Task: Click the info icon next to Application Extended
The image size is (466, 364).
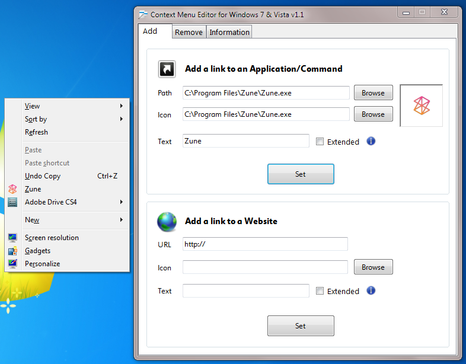Action: coord(371,141)
